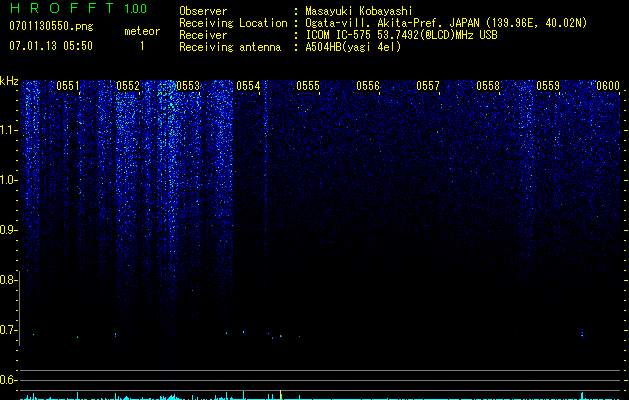Click the 0555 time marker
Viewport: 629px width, 400px height.
pos(308,86)
